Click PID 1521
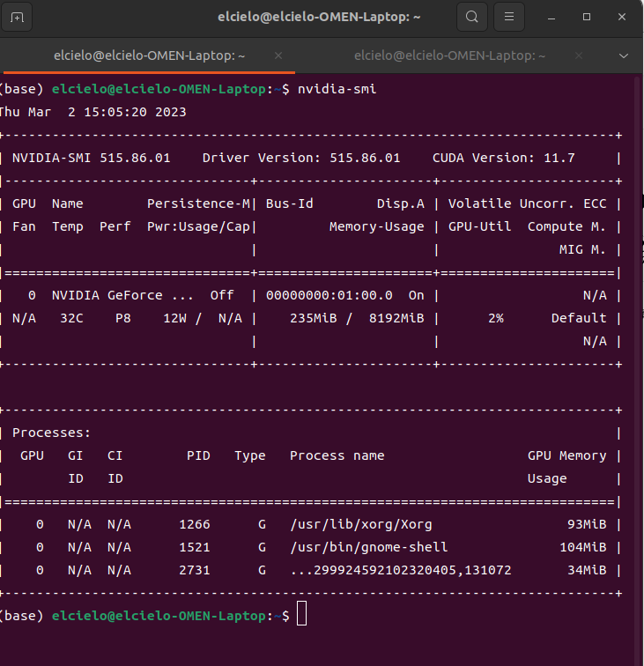Viewport: 644px width, 666px height. pos(195,547)
